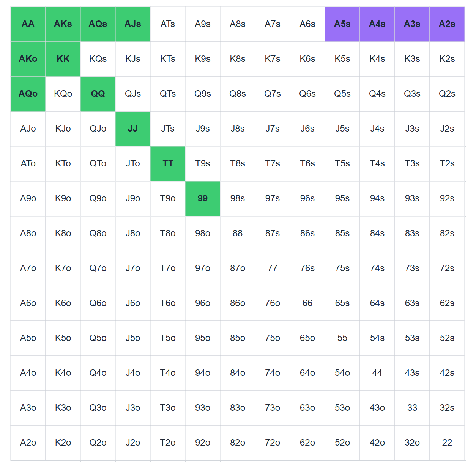Select the A2s purple cell
Viewport: 476px width, 468px height.
447,24
